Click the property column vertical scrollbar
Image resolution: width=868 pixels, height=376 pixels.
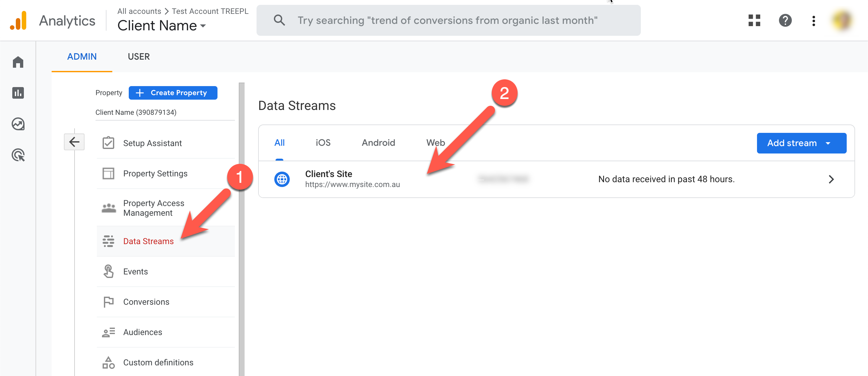coord(242,229)
